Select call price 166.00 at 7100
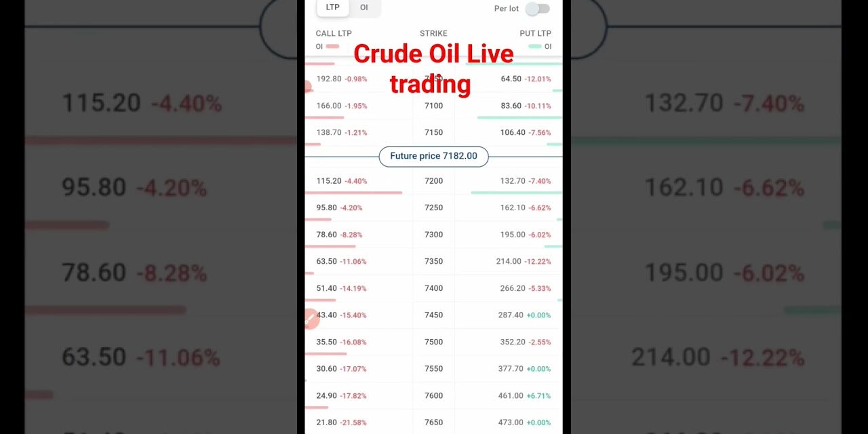The height and width of the screenshot is (434, 868). pos(329,106)
